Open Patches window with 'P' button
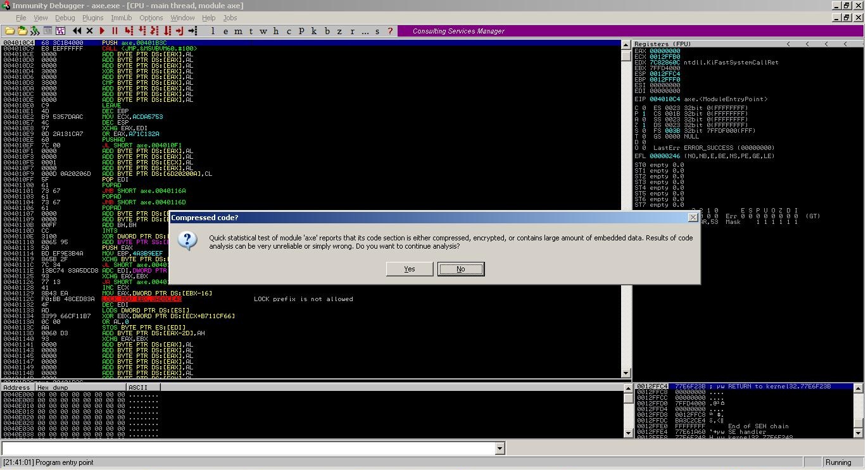This screenshot has height=470, width=868. pos(301,30)
